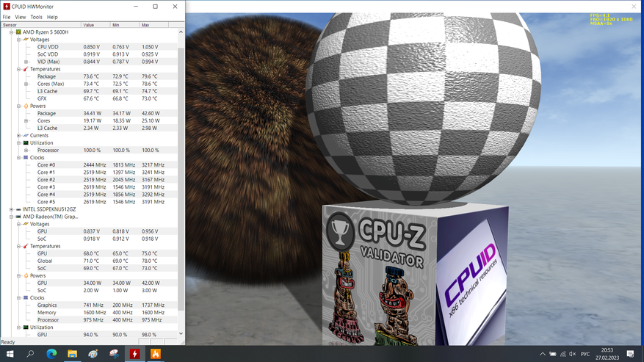Click the Value column header

pyautogui.click(x=95, y=25)
